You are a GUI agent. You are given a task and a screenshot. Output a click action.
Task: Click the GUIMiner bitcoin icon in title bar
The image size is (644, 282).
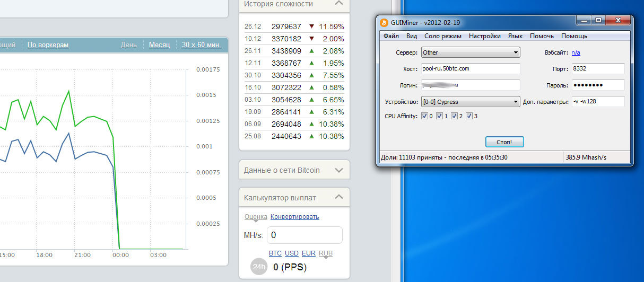(x=384, y=23)
